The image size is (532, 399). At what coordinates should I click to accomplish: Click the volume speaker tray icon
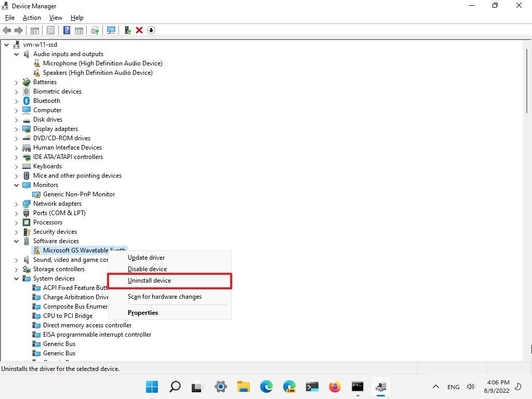(x=470, y=387)
